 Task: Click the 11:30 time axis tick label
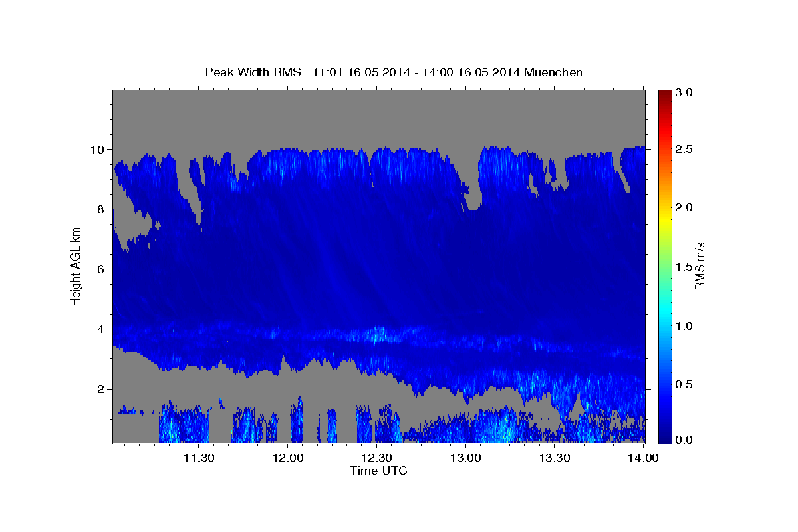(198, 458)
